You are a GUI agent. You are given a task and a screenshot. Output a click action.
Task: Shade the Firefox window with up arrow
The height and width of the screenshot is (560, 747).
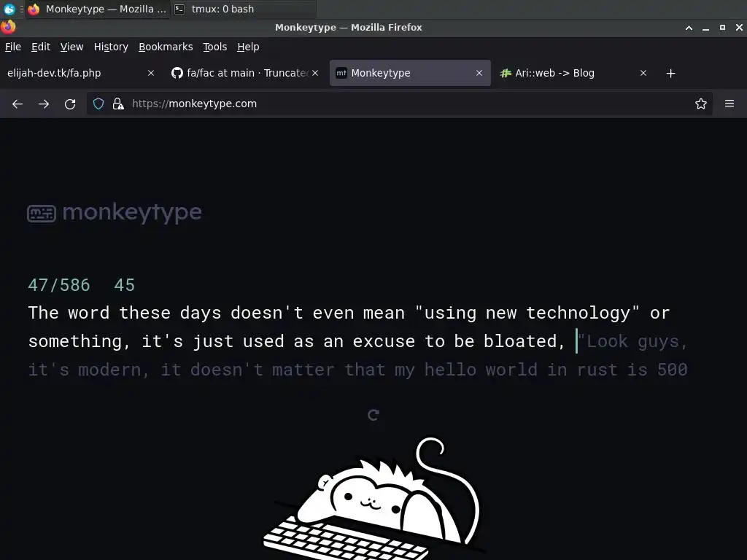689,28
